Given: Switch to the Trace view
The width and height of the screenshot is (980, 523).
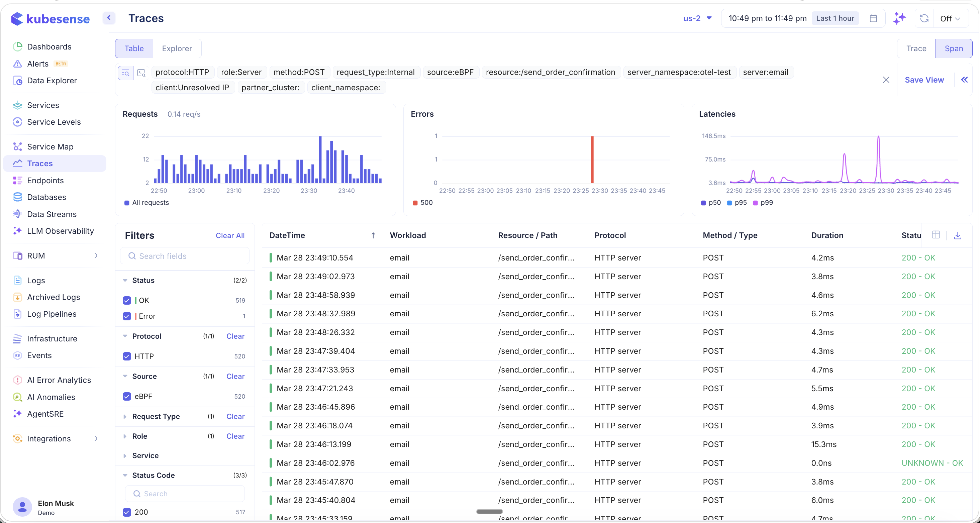Looking at the screenshot, I should click(x=916, y=48).
